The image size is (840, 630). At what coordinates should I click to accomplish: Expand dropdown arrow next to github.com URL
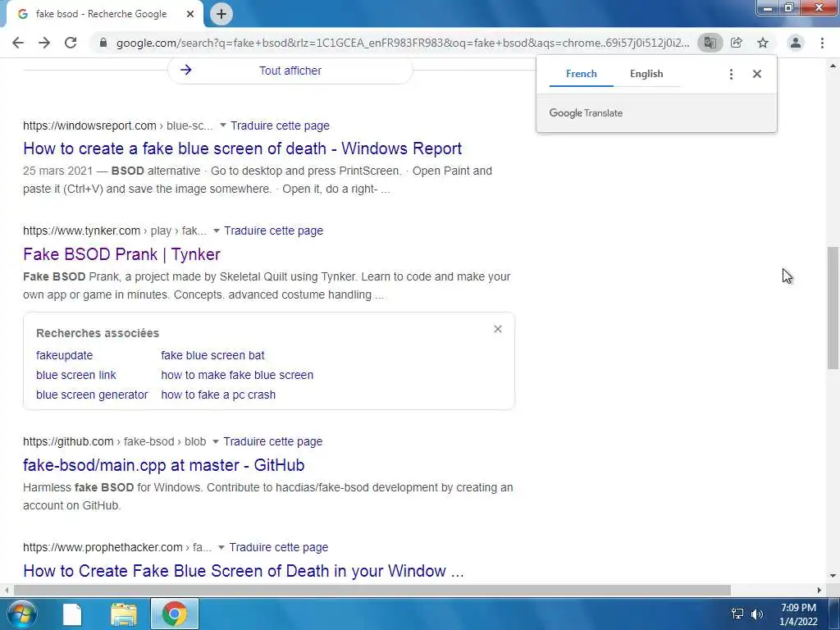tap(216, 441)
